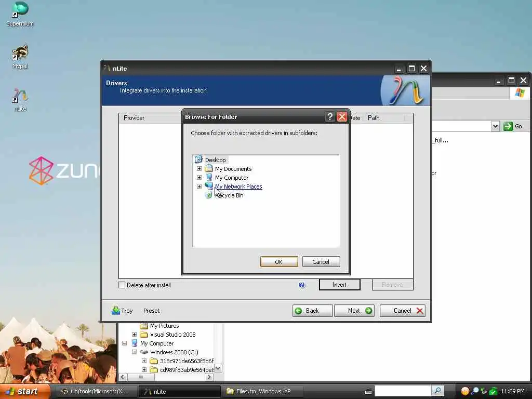
Task: Minimize the nLite window
Action: coord(399,69)
